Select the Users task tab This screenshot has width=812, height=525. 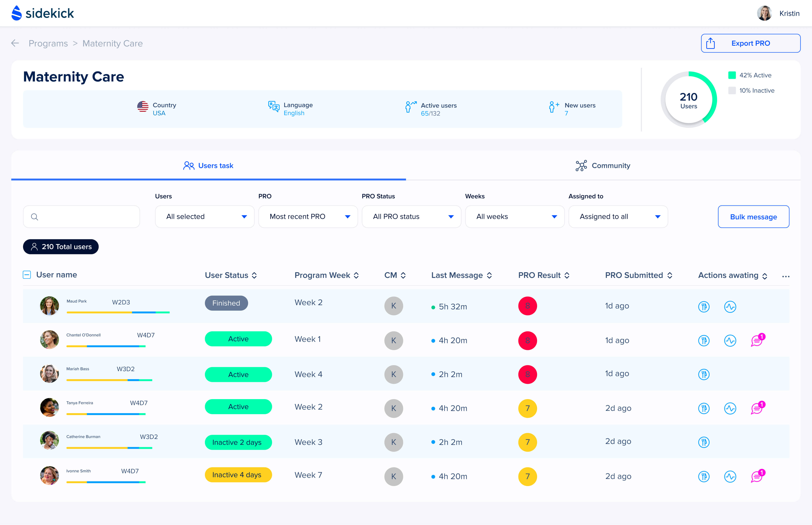click(x=208, y=166)
